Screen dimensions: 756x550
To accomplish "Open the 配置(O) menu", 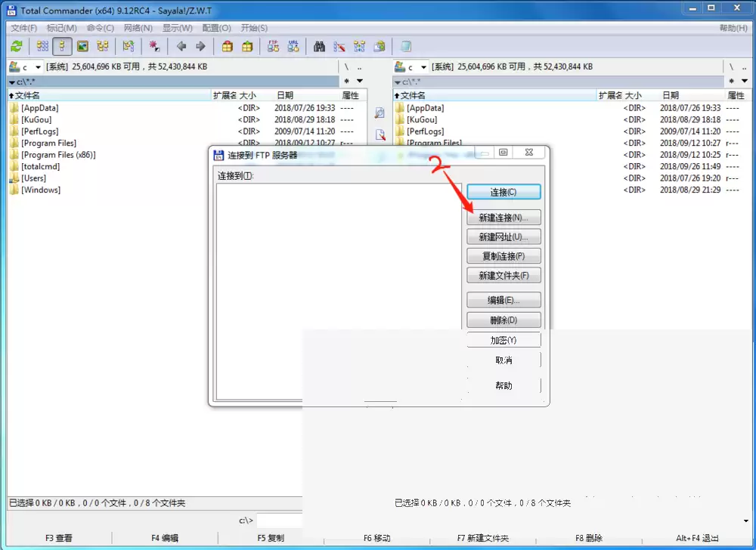I will tap(216, 28).
